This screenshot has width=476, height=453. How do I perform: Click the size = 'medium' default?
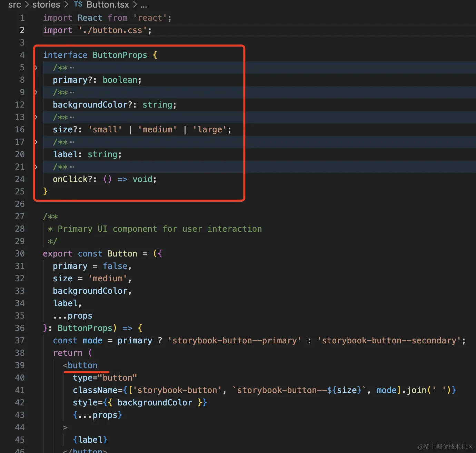coord(92,279)
